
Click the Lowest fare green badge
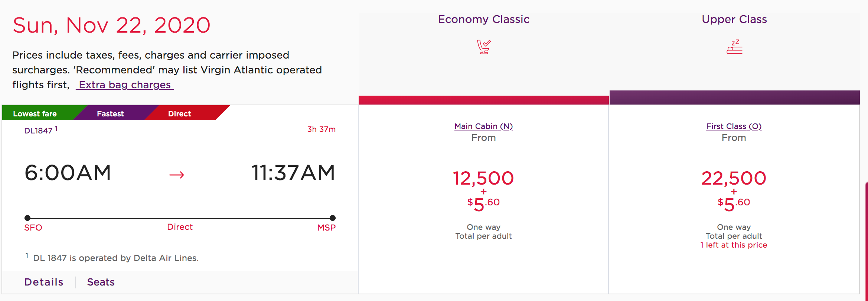click(x=35, y=114)
